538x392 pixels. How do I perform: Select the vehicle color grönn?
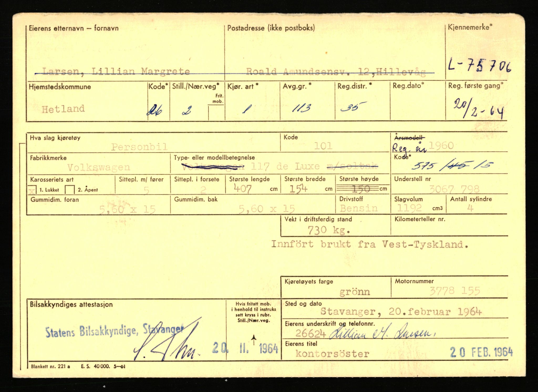coord(355,292)
